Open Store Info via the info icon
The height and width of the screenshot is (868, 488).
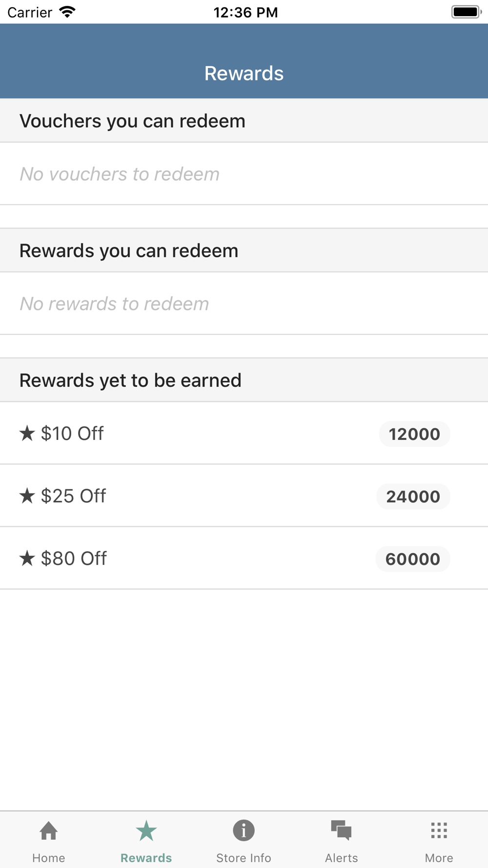[244, 830]
